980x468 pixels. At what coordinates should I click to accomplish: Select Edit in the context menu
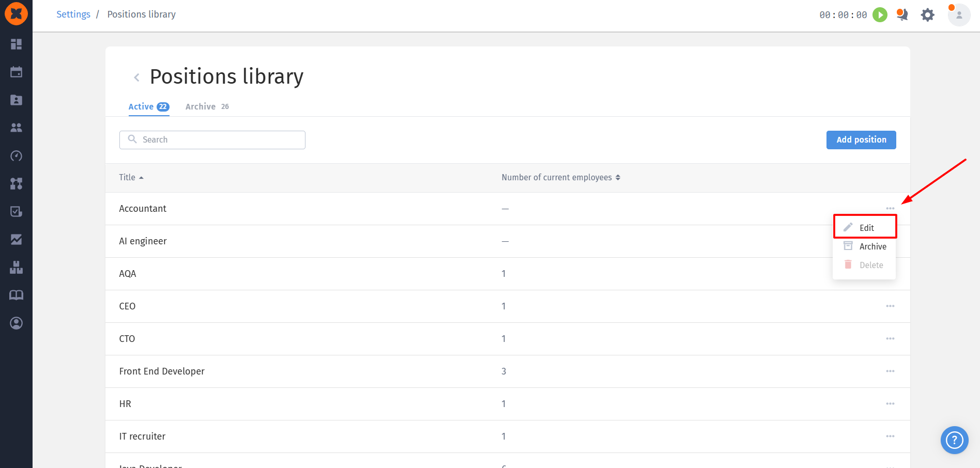(x=865, y=227)
